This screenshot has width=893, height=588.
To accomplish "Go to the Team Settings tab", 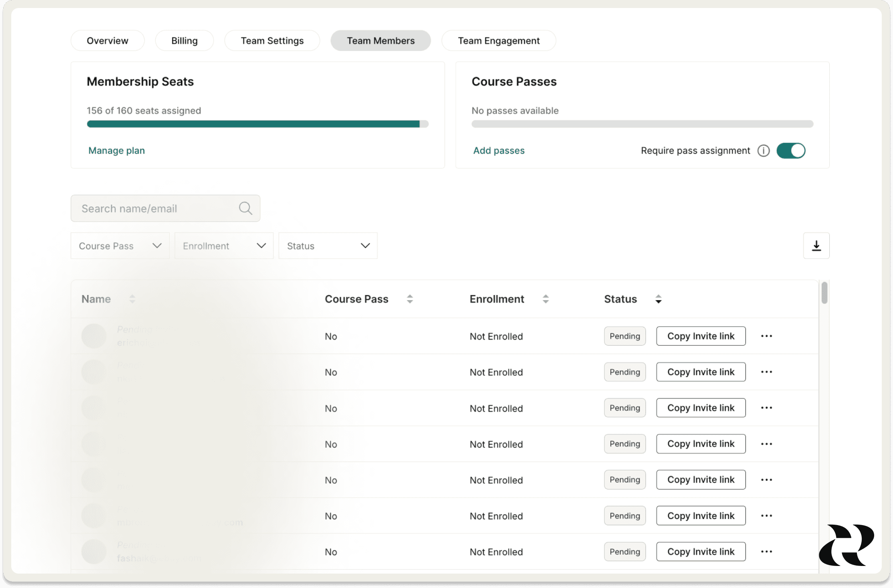I will 272,41.
